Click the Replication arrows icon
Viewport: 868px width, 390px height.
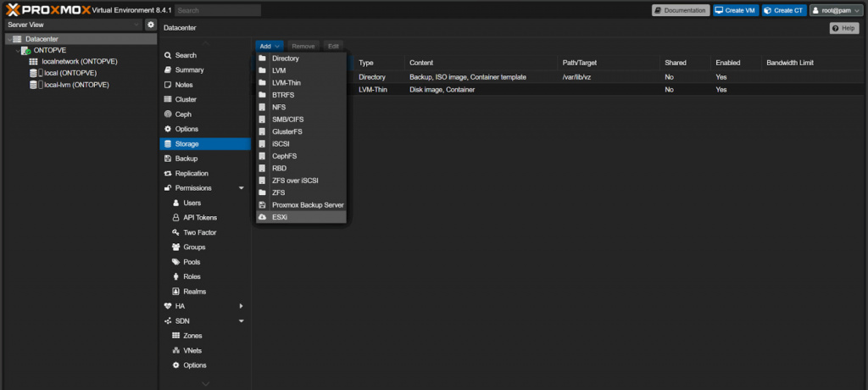coord(168,174)
